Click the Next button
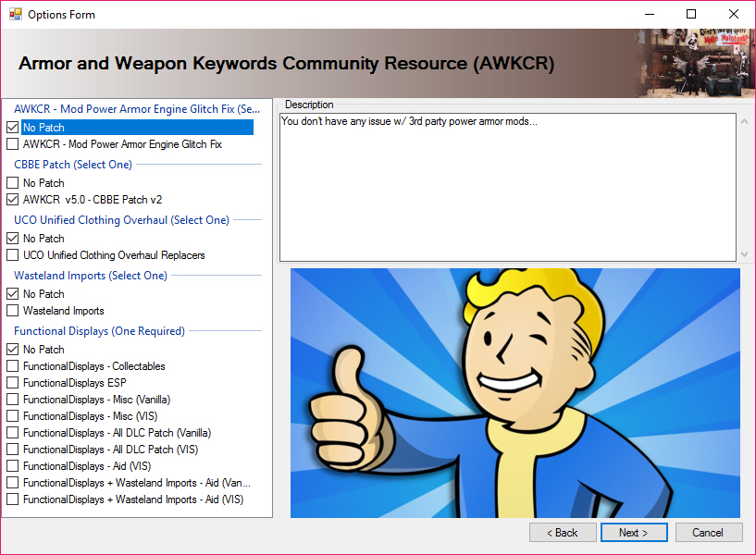 pos(634,533)
